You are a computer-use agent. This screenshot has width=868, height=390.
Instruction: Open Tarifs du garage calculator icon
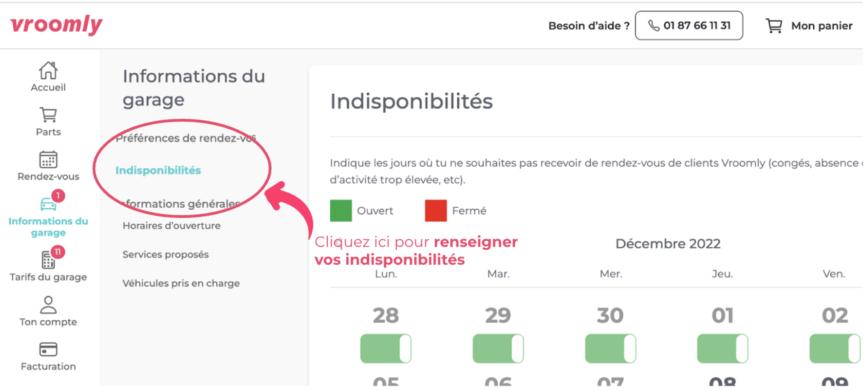[x=48, y=260]
